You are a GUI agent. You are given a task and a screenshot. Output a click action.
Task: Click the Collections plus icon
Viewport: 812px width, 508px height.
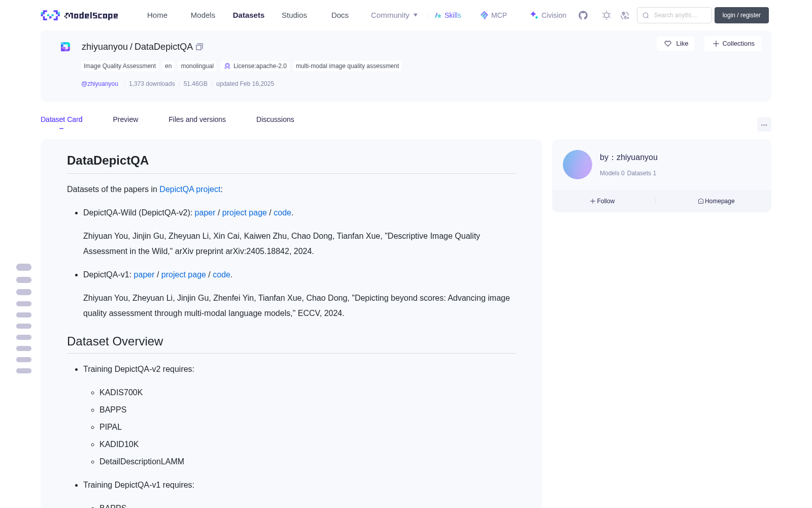point(716,44)
